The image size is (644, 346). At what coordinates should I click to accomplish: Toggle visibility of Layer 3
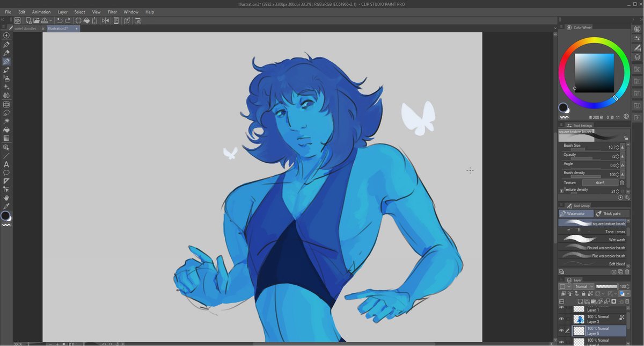click(561, 319)
